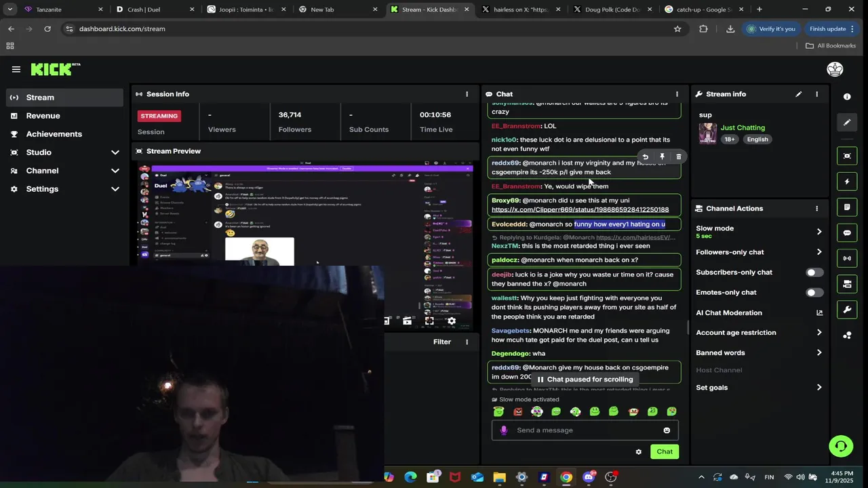Click the undo reply icon on reddx69's message
Image resolution: width=868 pixels, height=488 pixels.
pyautogui.click(x=646, y=157)
